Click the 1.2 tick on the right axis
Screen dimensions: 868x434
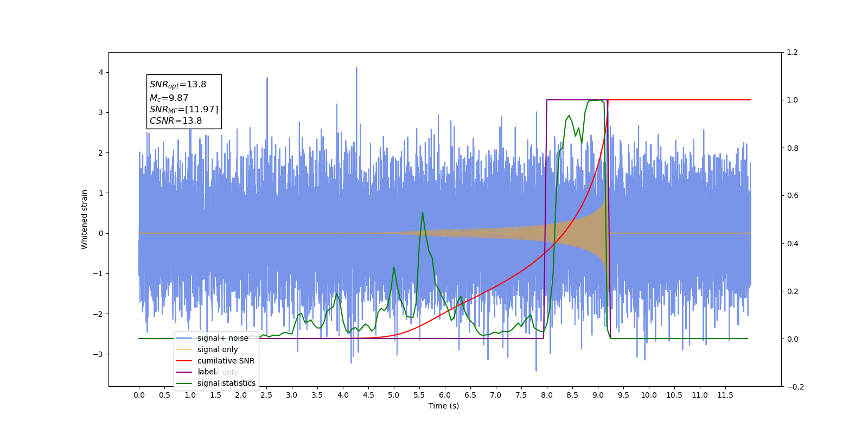point(792,53)
